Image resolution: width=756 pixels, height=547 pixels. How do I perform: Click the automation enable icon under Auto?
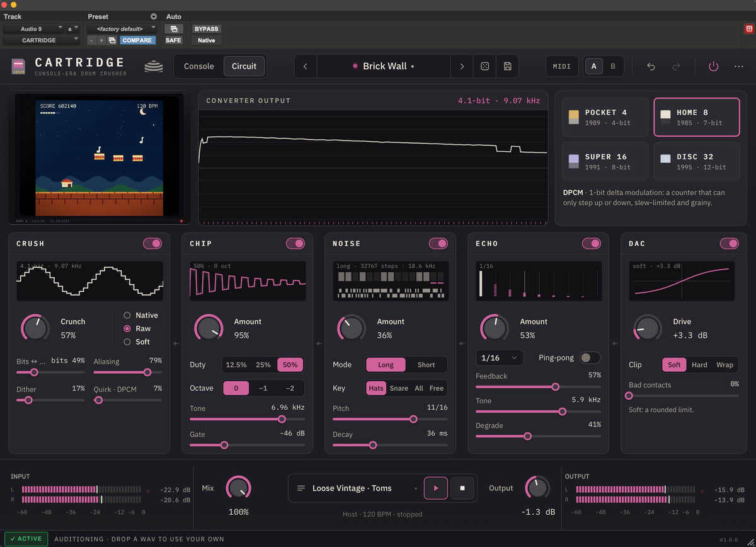174,29
